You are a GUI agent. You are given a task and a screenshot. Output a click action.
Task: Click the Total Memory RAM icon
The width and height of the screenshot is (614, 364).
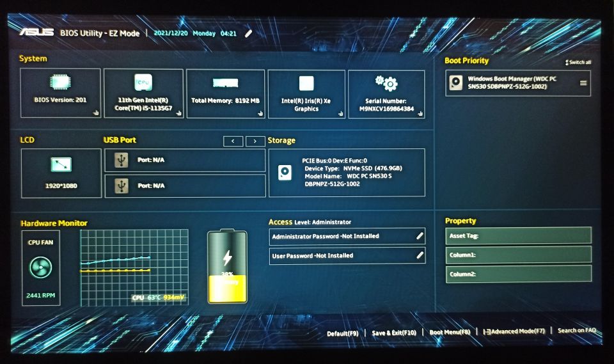tap(226, 83)
